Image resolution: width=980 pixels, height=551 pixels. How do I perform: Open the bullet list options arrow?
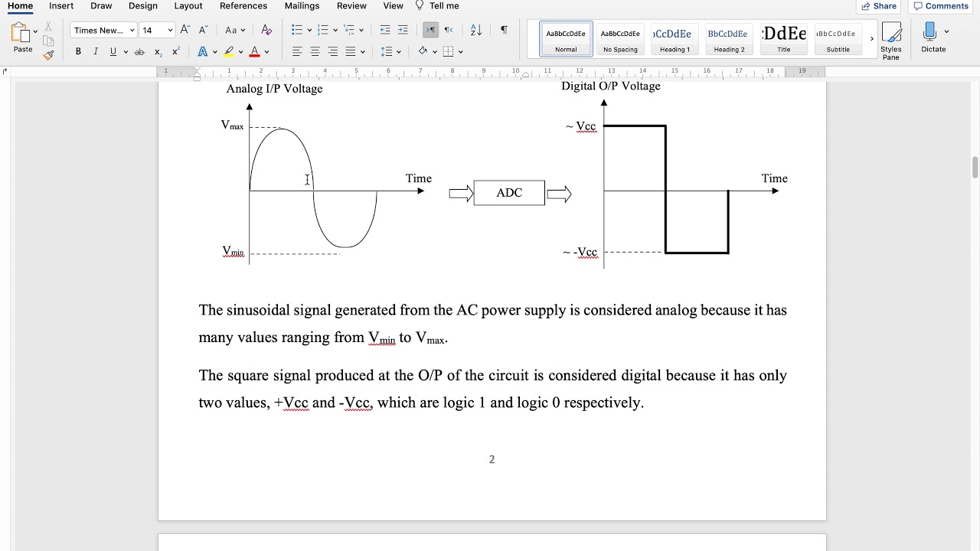tap(309, 31)
